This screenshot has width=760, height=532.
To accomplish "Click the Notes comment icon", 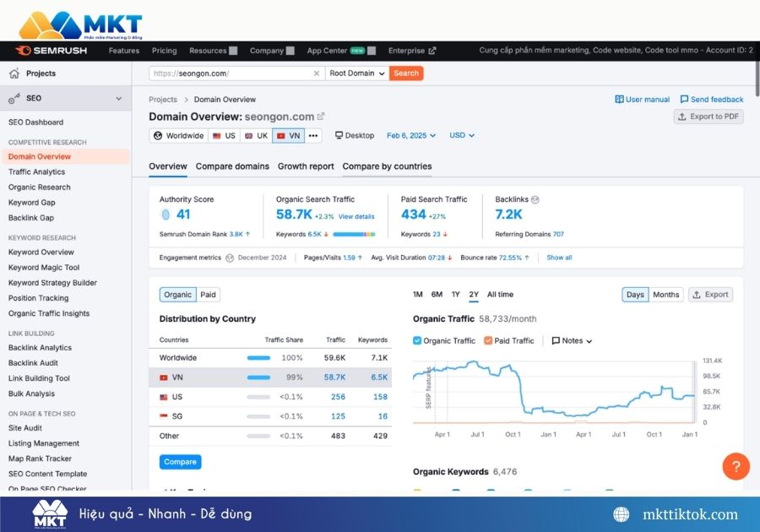I will tap(556, 340).
